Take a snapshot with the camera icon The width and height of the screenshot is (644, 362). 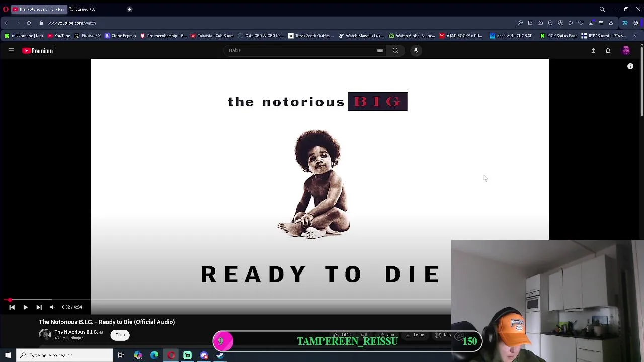pyautogui.click(x=540, y=23)
